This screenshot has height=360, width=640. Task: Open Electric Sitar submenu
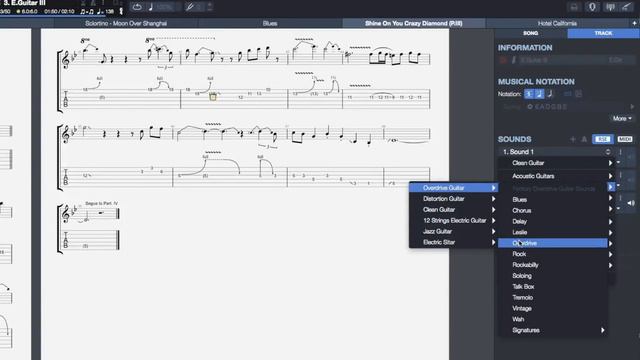[453, 242]
